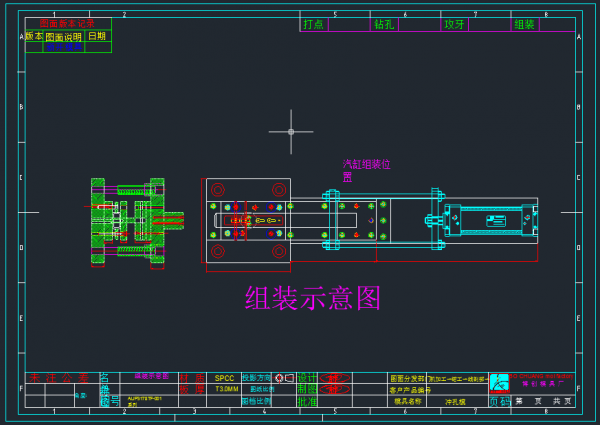600x425 pixels.
Task: Click the red 板厚 label
Action: [192, 389]
